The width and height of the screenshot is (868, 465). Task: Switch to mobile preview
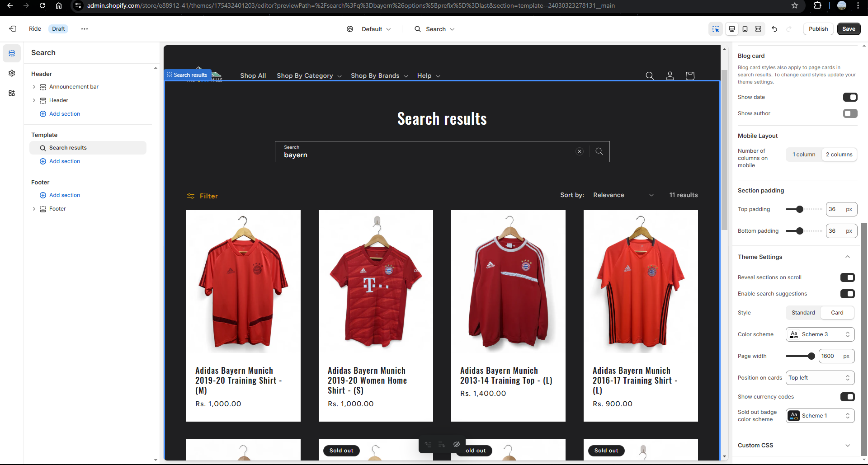pyautogui.click(x=745, y=29)
